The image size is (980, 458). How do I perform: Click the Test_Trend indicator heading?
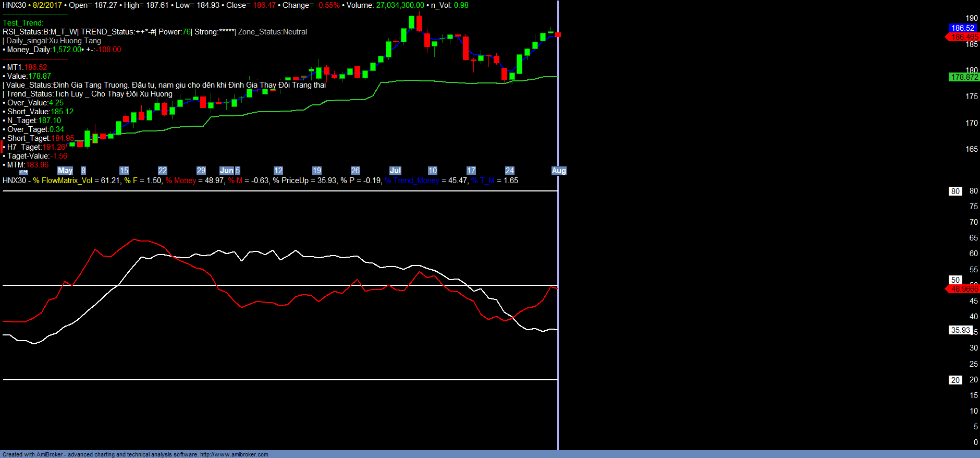click(x=23, y=23)
